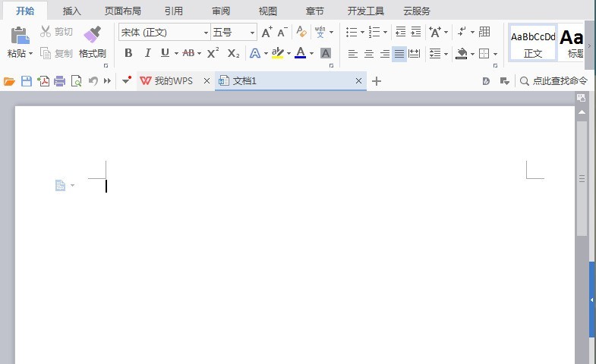Open the font size dropdown 五号
Image resolution: width=596 pixels, height=364 pixels.
[253, 33]
